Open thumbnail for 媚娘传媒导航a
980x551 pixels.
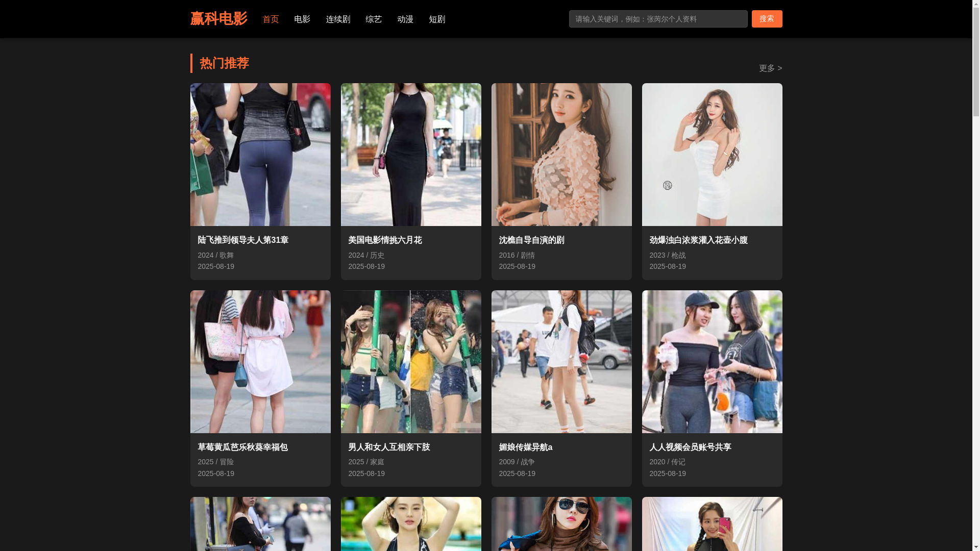[x=561, y=362]
